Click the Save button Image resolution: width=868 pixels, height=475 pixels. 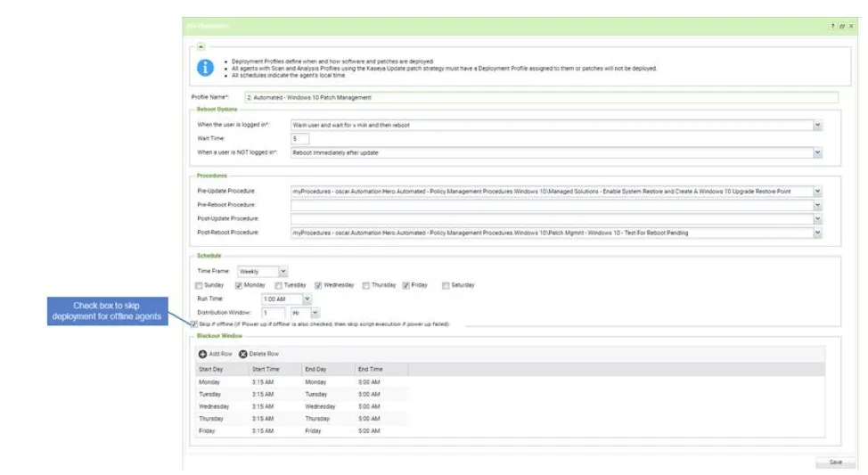coord(835,462)
